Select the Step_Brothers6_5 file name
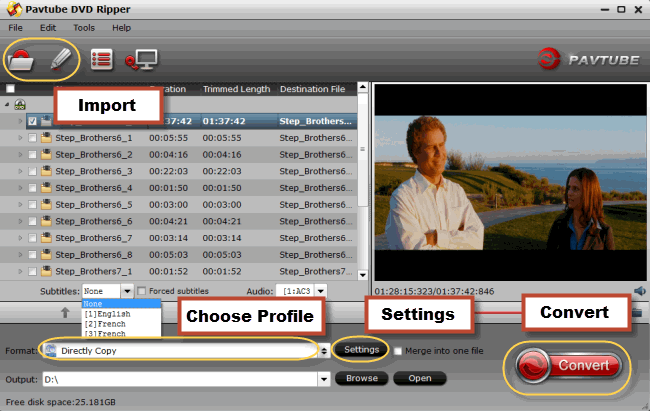The width and height of the screenshot is (650, 411). click(x=94, y=204)
